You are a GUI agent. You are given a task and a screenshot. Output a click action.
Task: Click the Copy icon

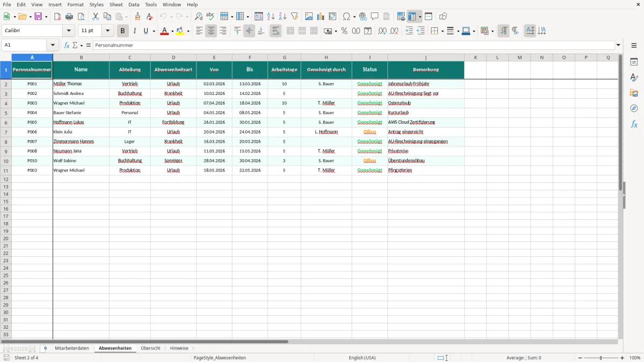pyautogui.click(x=107, y=17)
